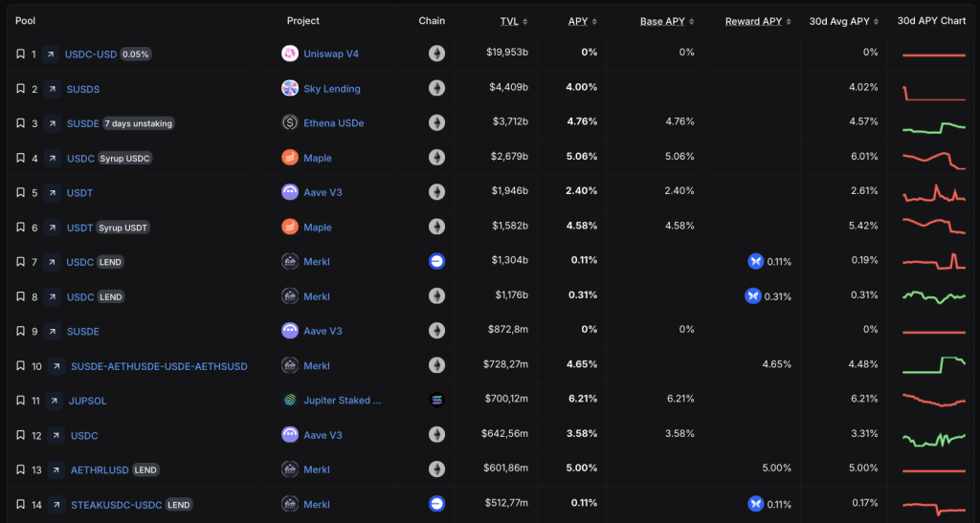Click the Sky Lending logo icon
The image size is (980, 523).
(290, 89)
